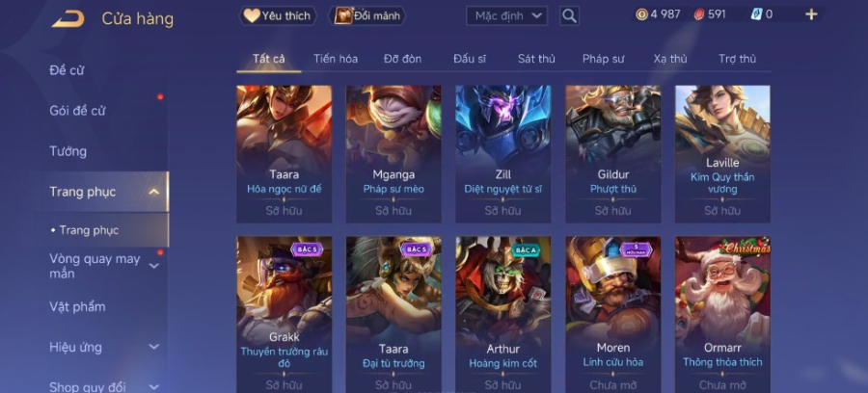This screenshot has width=868, height=393.
Task: Select Zill Diệt nguyệt tử sĩ skin
Action: (503, 154)
